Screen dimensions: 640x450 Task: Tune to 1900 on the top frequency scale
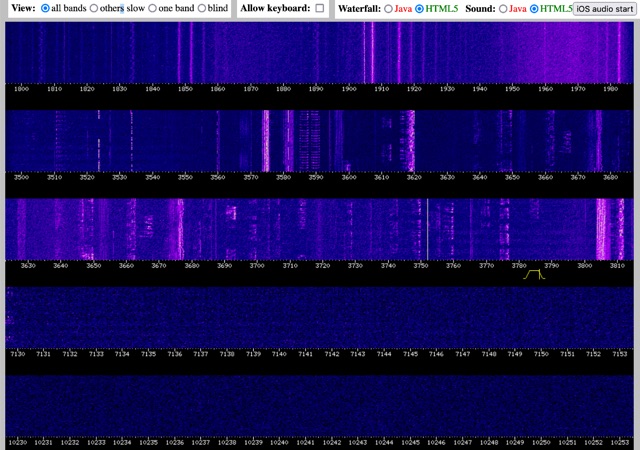pos(348,89)
